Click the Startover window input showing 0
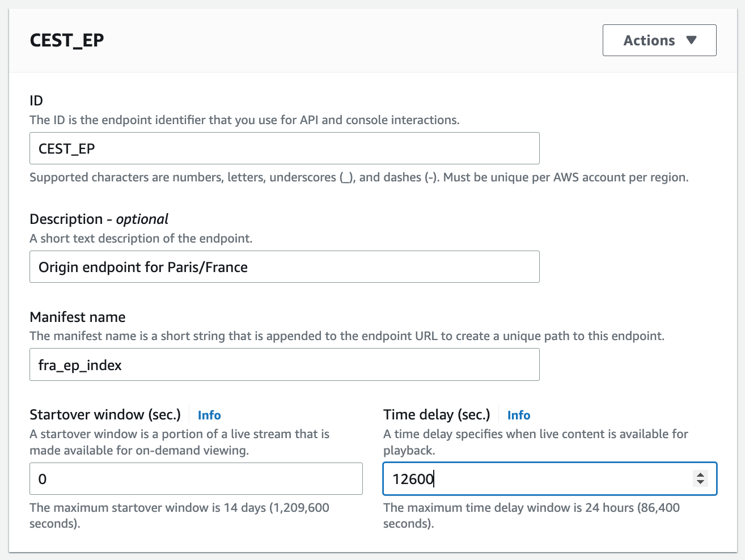Image resolution: width=745 pixels, height=560 pixels. (196, 478)
